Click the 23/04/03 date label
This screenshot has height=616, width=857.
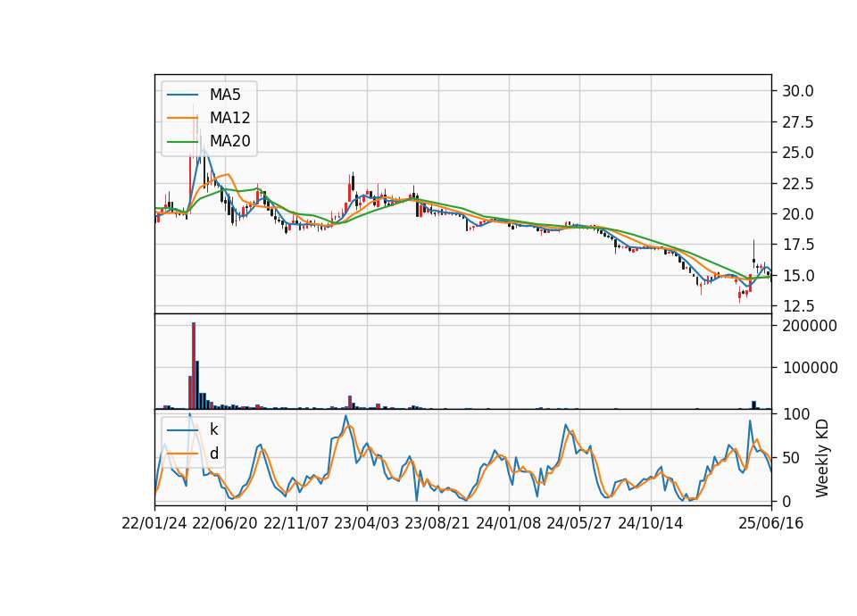(367, 523)
